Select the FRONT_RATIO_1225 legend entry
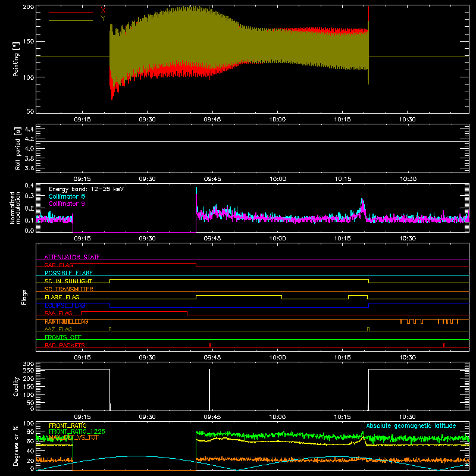This screenshot has width=476, height=476. [77, 431]
